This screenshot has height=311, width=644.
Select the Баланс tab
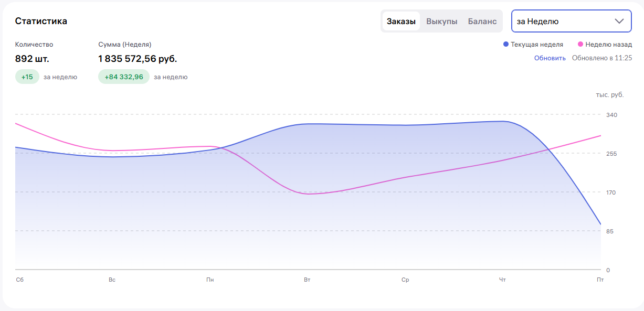[x=482, y=22]
